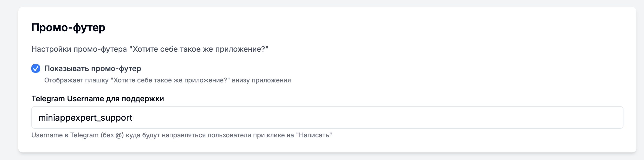This screenshot has width=644, height=160.
Task: Uncheck the blue "Показывать промо-футер" checkbox
Action: (x=36, y=68)
